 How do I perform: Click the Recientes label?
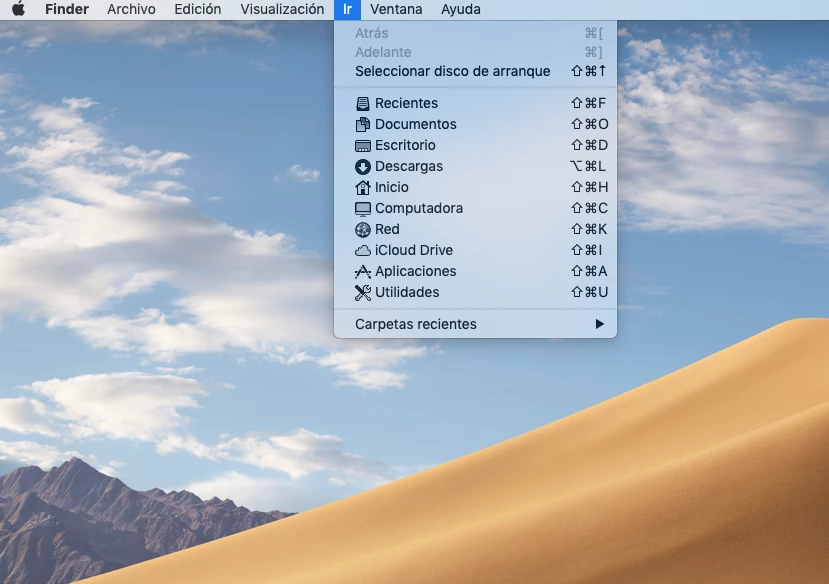[406, 103]
